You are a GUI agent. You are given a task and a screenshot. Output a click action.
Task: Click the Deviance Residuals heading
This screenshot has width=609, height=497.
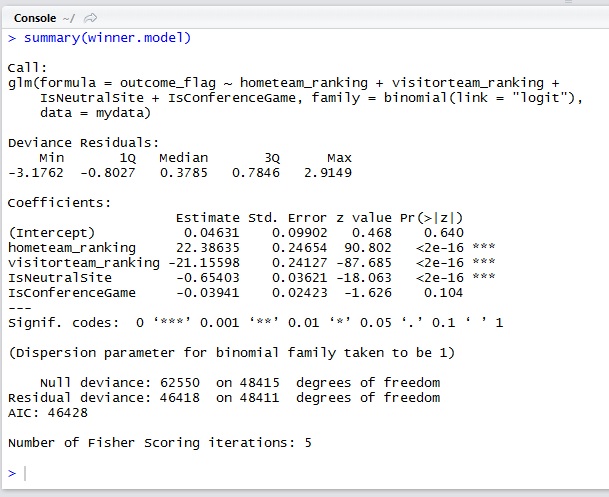click(84, 143)
